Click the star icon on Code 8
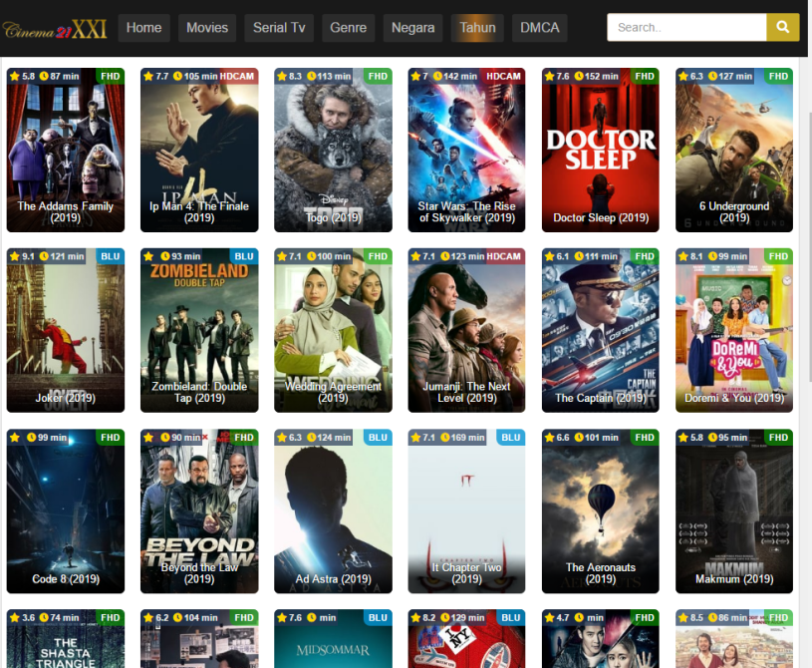The image size is (812, 668). point(15,438)
